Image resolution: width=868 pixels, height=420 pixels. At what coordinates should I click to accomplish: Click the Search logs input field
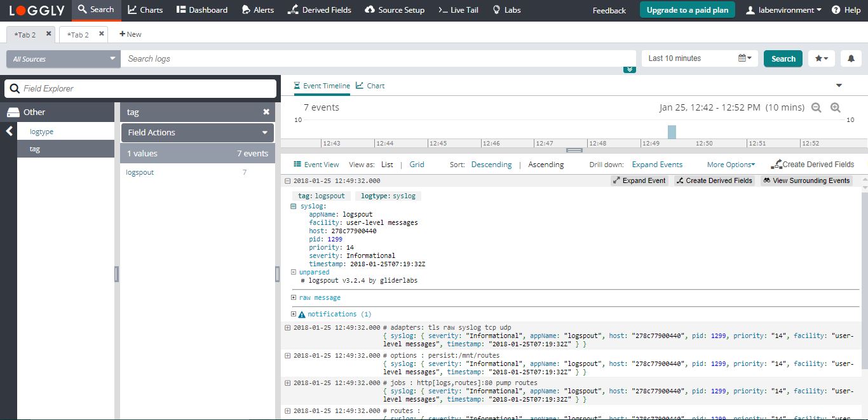(378, 58)
